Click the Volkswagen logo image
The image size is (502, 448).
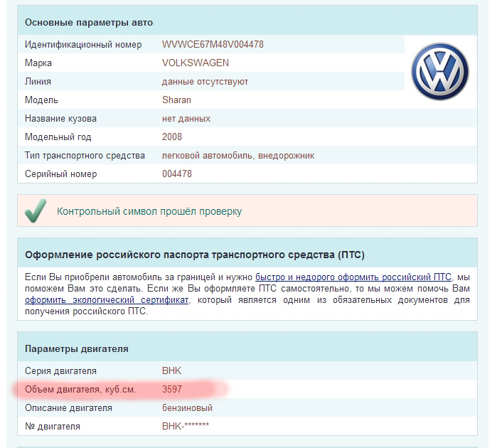(x=440, y=71)
